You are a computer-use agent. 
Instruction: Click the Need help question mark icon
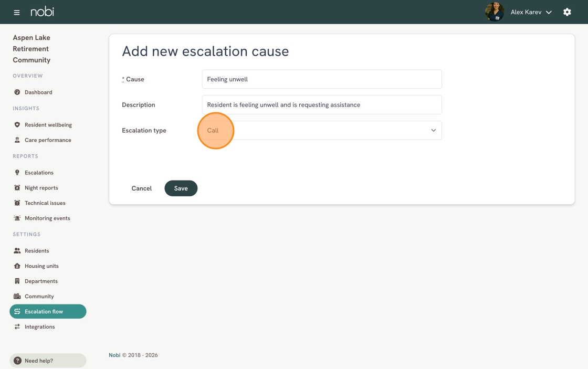17,361
